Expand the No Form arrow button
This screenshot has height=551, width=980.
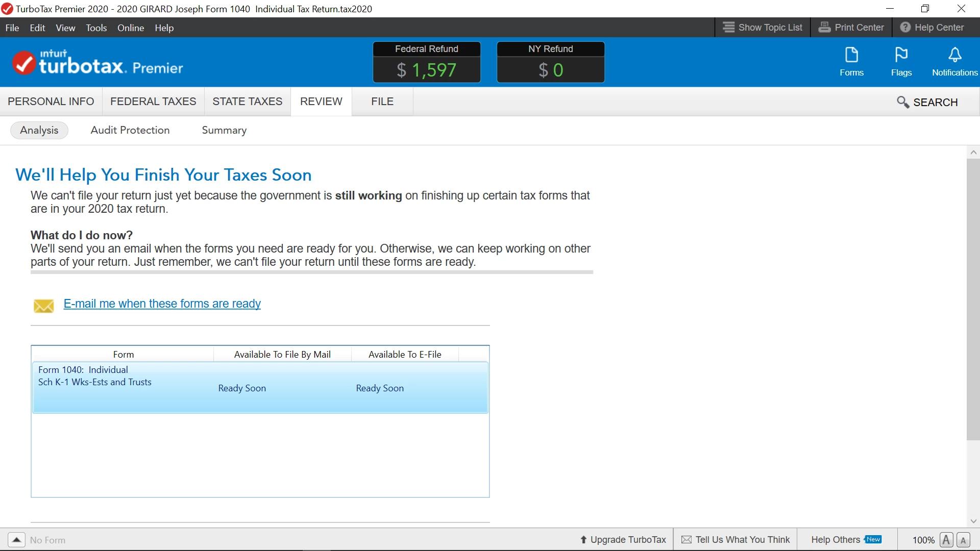(x=16, y=540)
